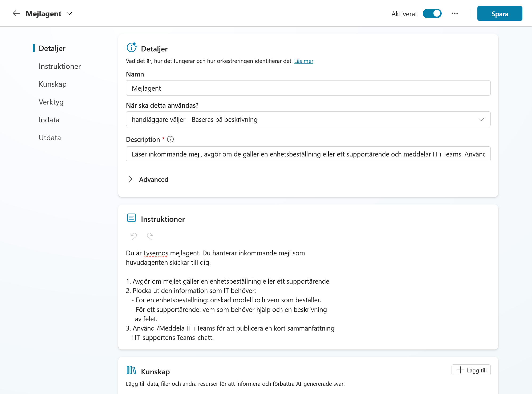Viewport: 532px width, 394px height.
Task: Click the undo arrow in Instruktioner
Action: (133, 236)
